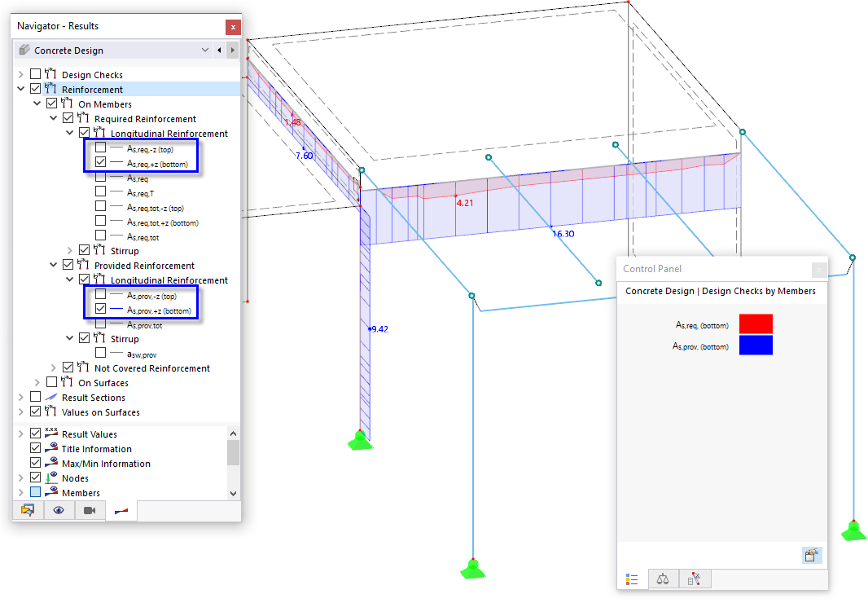Collapse the Provided Reinforcement node

coord(53,265)
